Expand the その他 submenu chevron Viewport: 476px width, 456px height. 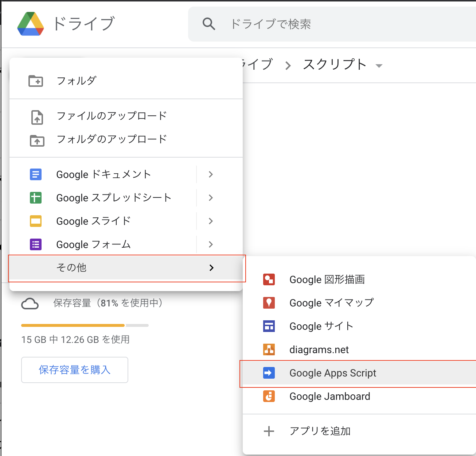pos(211,268)
